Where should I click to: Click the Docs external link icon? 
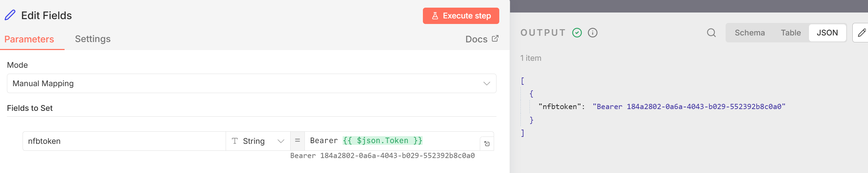click(x=495, y=39)
